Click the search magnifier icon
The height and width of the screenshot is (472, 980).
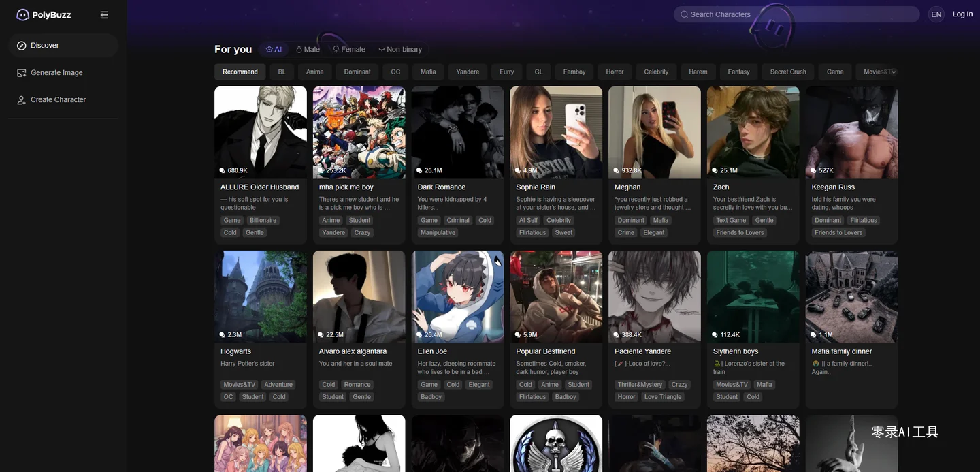click(x=684, y=14)
